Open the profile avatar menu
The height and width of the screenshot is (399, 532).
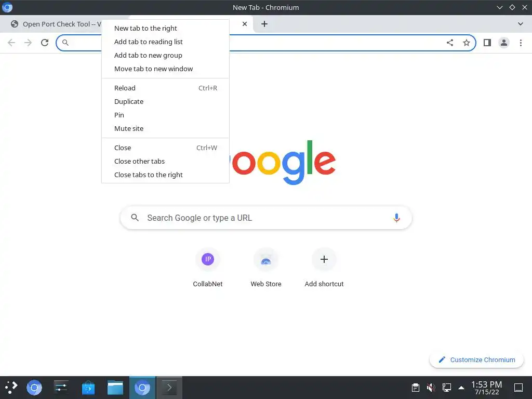504,43
